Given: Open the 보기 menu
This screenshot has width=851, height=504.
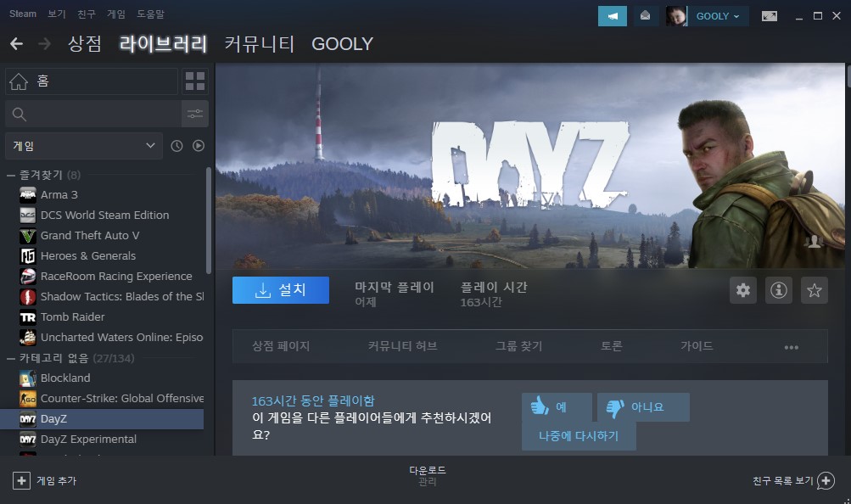Looking at the screenshot, I should (57, 14).
